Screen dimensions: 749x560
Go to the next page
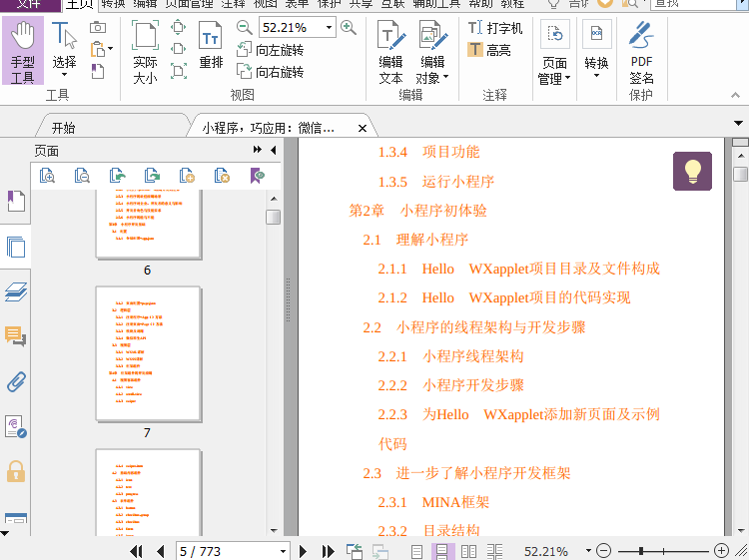point(303,551)
